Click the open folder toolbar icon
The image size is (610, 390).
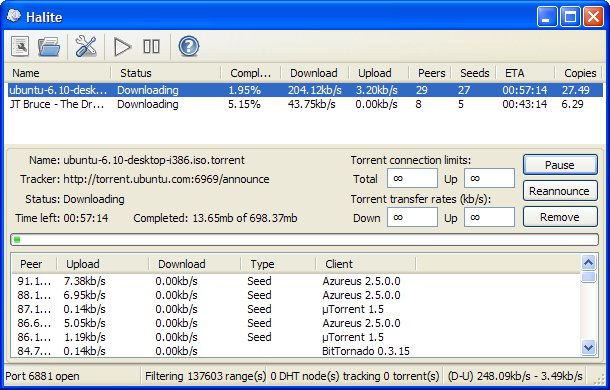(x=49, y=47)
